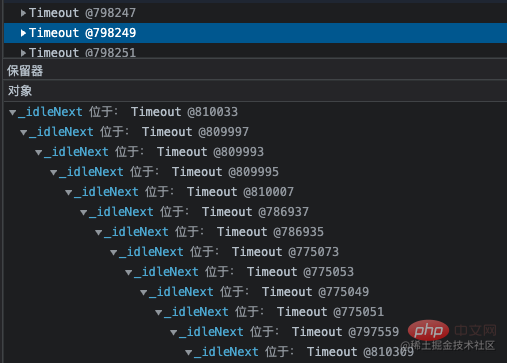The width and height of the screenshot is (507, 363).
Task: Select the Timeout @798247 object text
Action: point(83,13)
